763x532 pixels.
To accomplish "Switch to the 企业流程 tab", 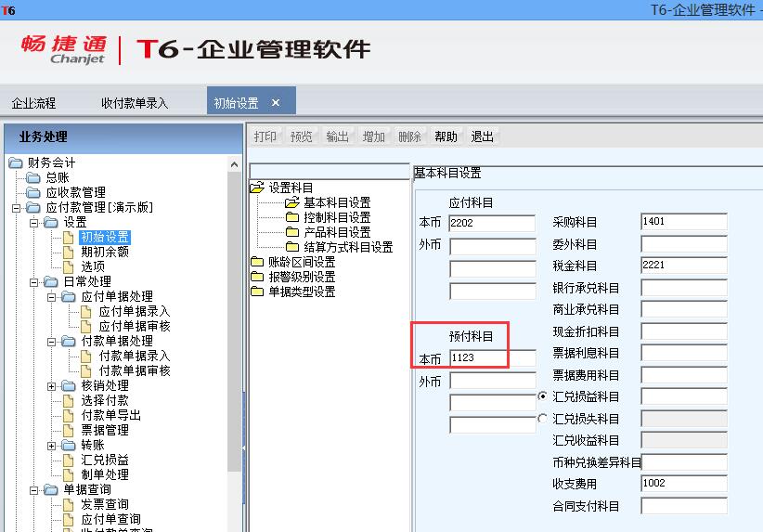I will pyautogui.click(x=33, y=103).
